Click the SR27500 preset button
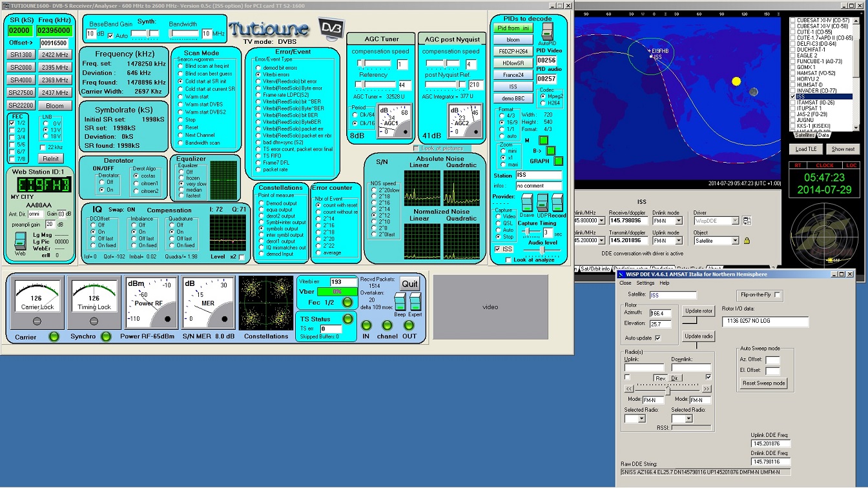 [21, 93]
